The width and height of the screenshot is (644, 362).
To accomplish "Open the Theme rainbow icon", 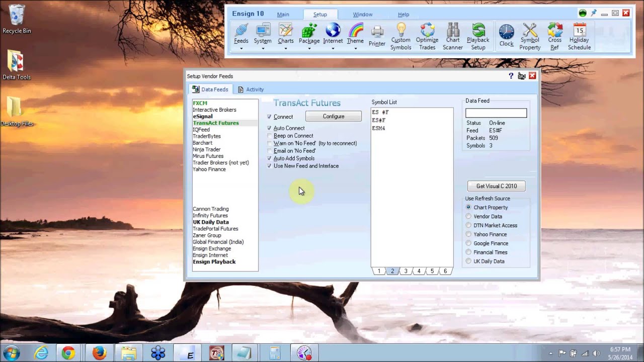I will pyautogui.click(x=355, y=30).
